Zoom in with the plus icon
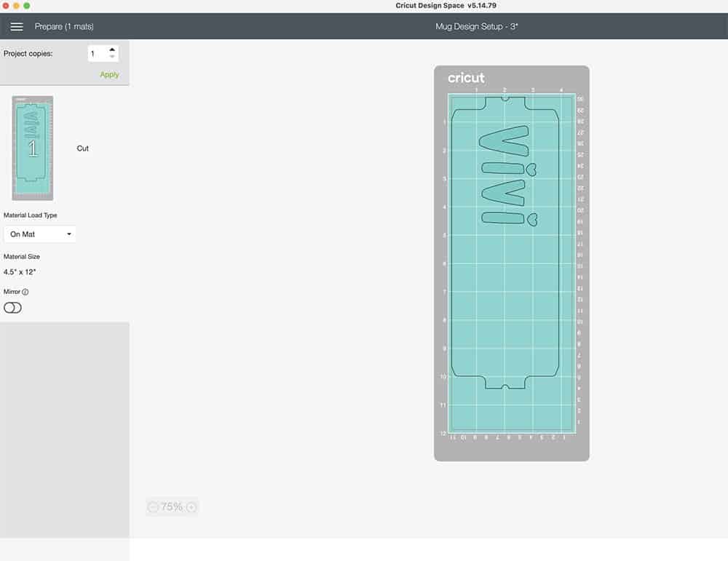This screenshot has height=561, width=728. coord(191,507)
